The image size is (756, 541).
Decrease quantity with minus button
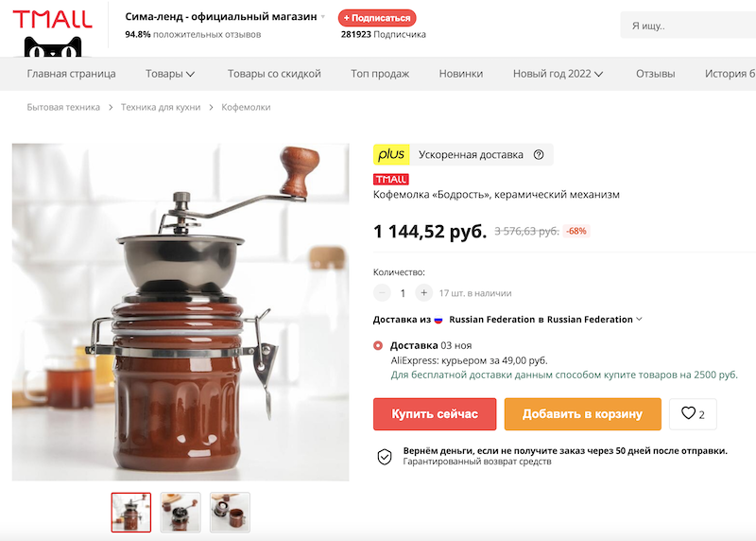coord(382,292)
